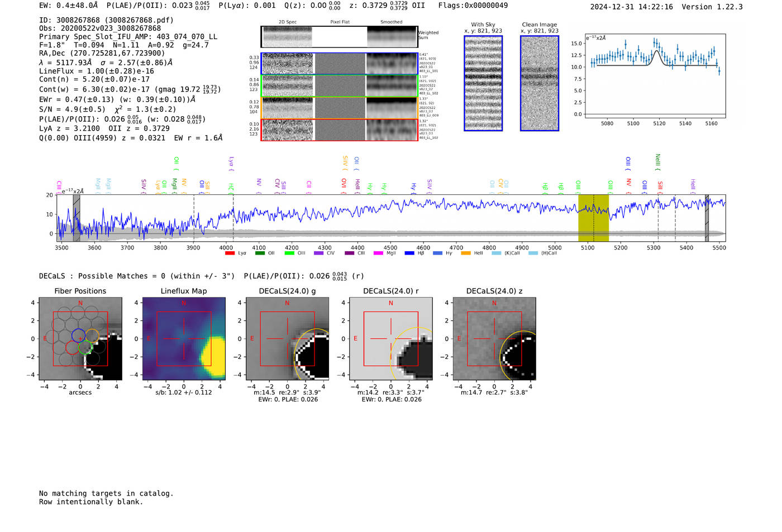
Task: Click the yellow highlighted region near 5117Å
Action: pos(593,218)
